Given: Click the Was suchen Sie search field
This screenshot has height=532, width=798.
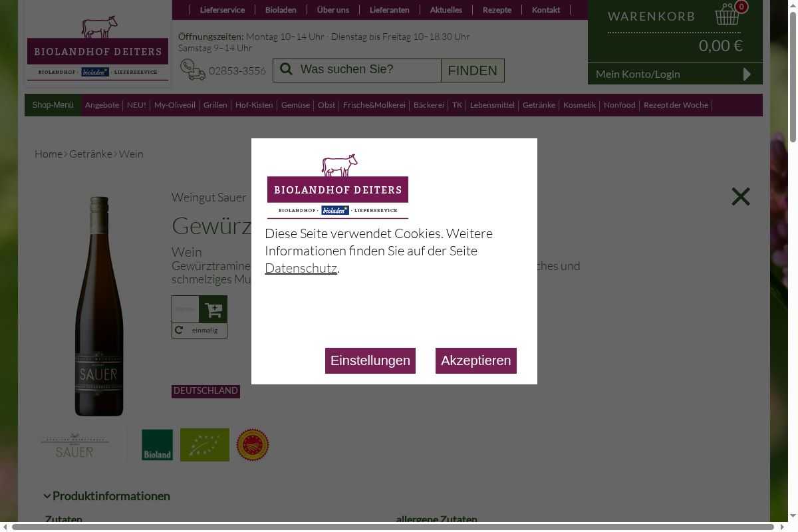Looking at the screenshot, I should point(369,70).
